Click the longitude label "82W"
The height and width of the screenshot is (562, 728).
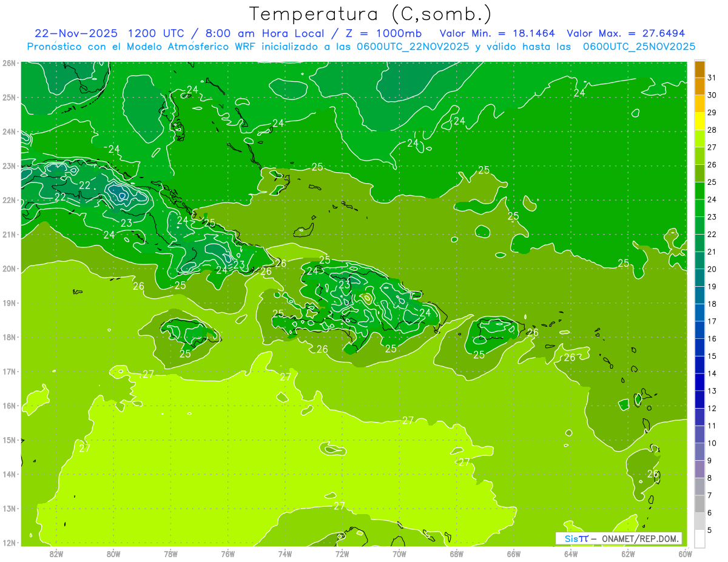[56, 554]
